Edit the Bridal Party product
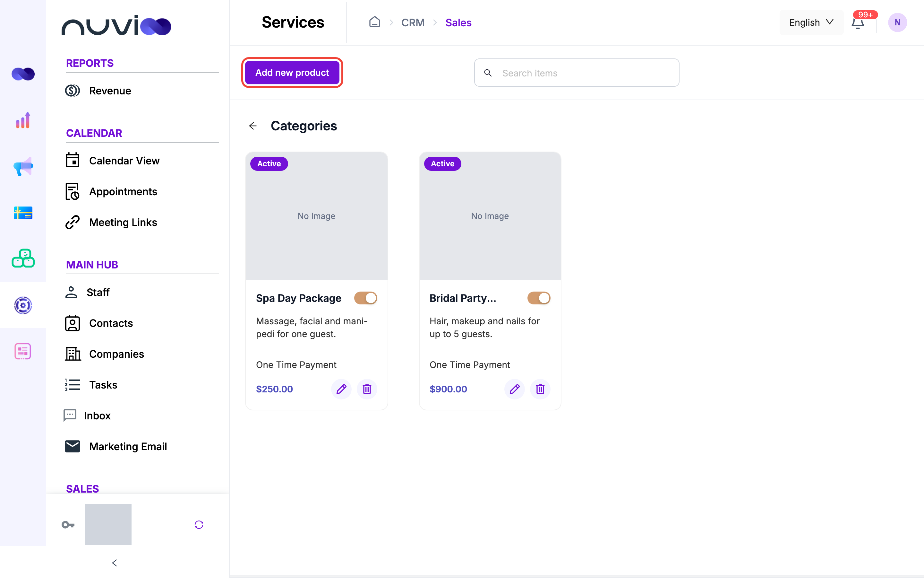Image resolution: width=924 pixels, height=578 pixels. pyautogui.click(x=514, y=389)
